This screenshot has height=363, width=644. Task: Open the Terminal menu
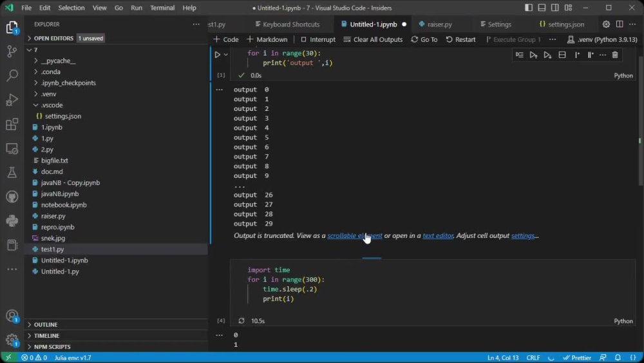pyautogui.click(x=162, y=8)
